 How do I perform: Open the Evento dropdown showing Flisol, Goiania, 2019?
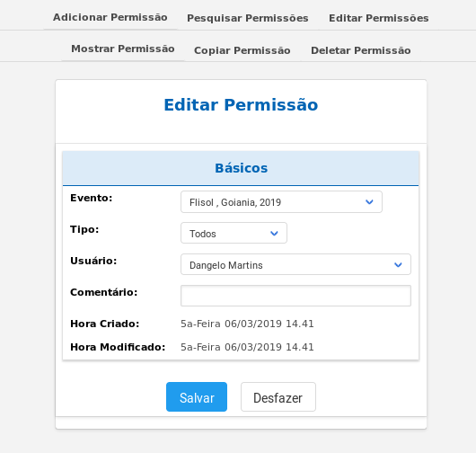[281, 202]
